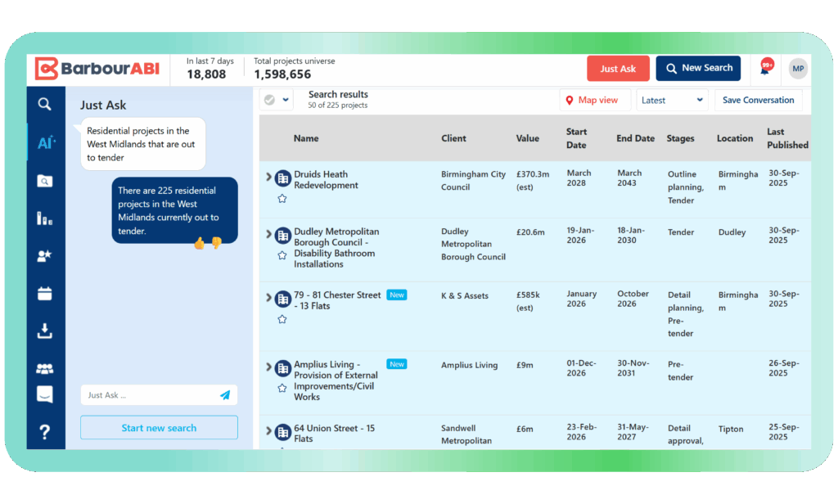Sort by the Value column header
The image size is (838, 504).
pyautogui.click(x=528, y=138)
